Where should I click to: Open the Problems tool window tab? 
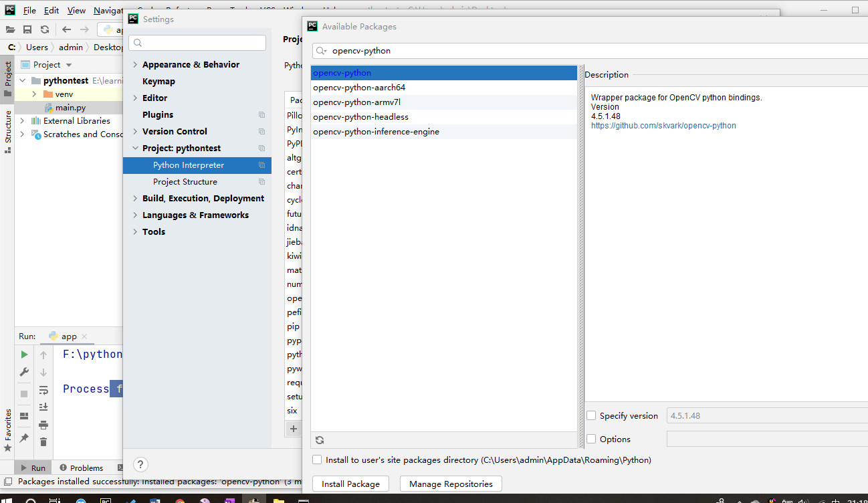click(82, 468)
